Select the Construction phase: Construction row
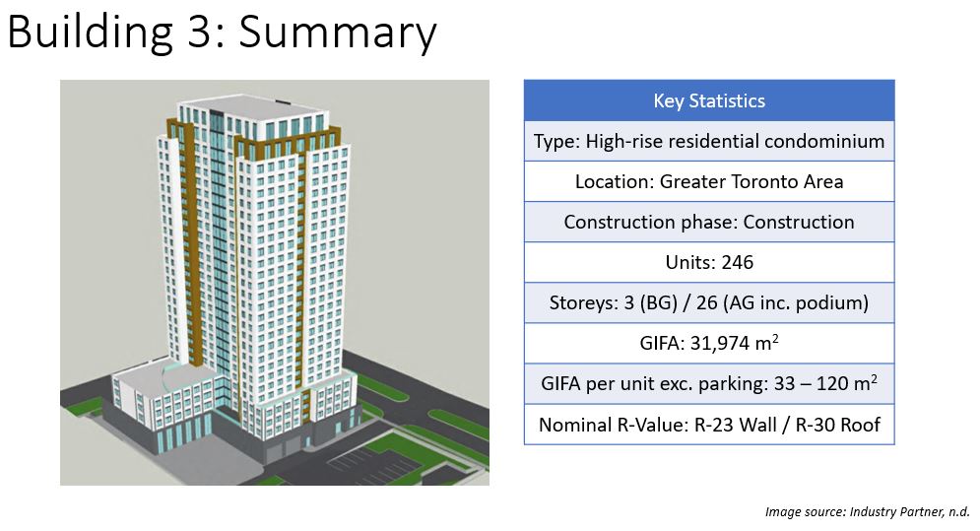 pyautogui.click(x=709, y=222)
